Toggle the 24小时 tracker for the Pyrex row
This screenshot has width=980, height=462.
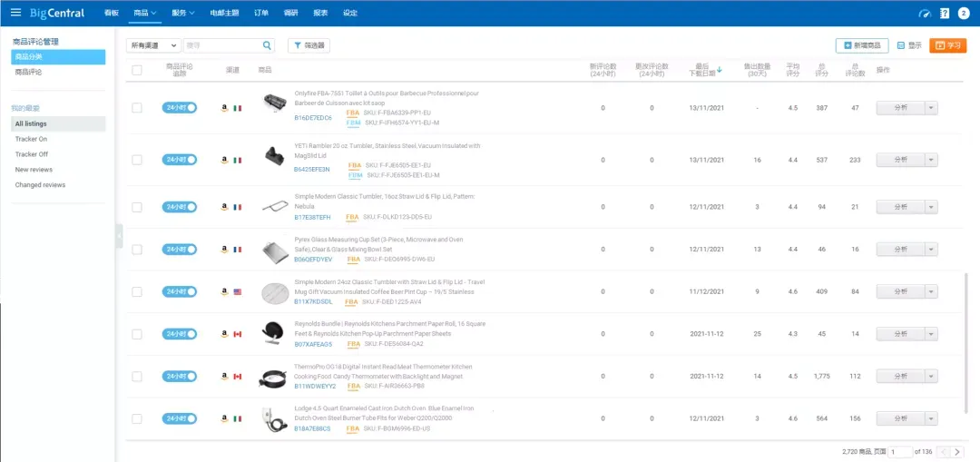pos(180,250)
